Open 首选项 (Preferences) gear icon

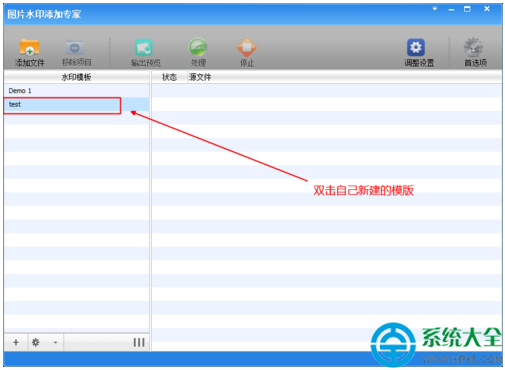pos(475,52)
